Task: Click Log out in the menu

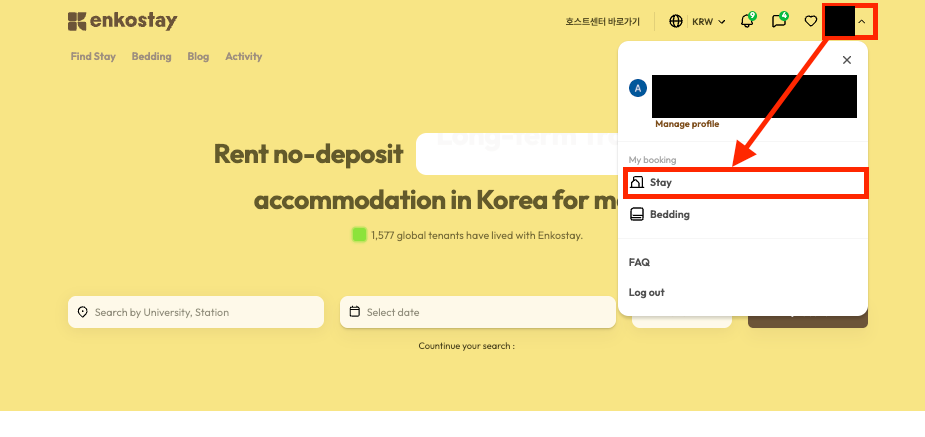Action: click(646, 292)
